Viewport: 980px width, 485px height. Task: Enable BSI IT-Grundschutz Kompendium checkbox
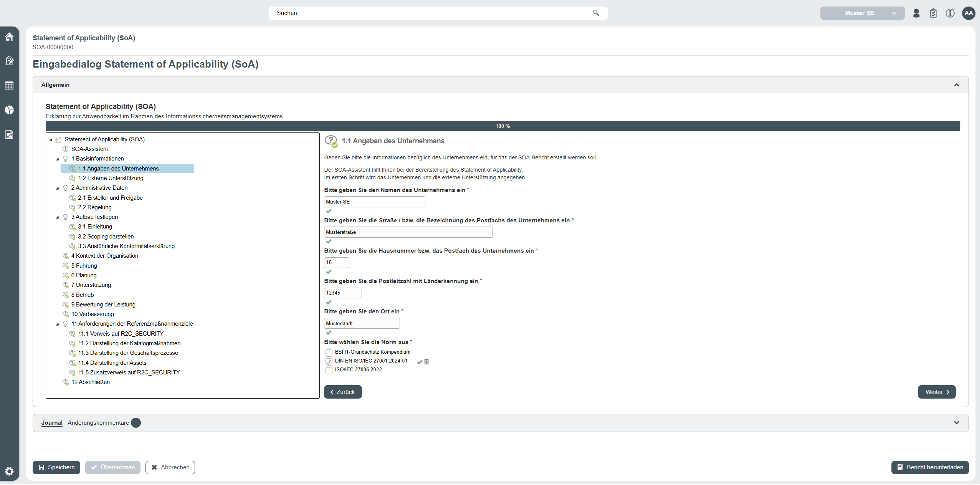click(329, 353)
